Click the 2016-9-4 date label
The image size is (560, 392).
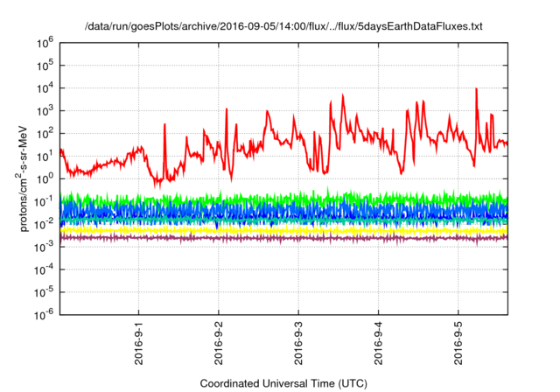click(379, 343)
